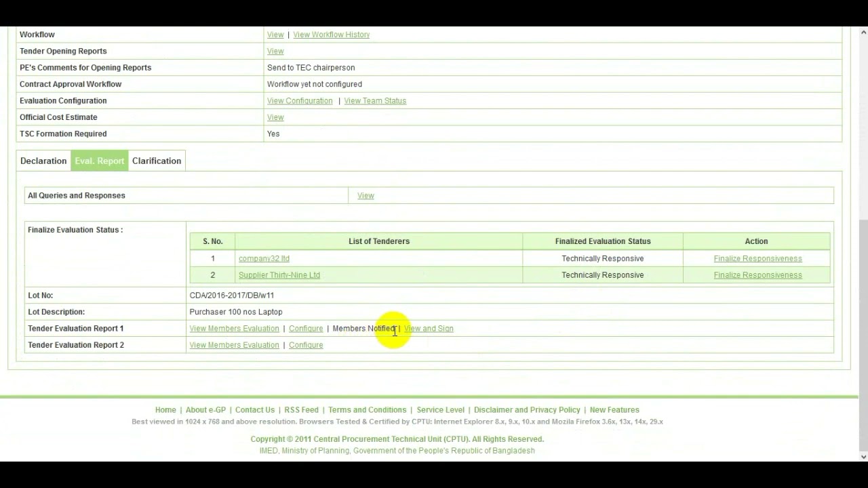This screenshot has height=488, width=868.
Task: Switch to the Clarification tab
Action: [157, 161]
